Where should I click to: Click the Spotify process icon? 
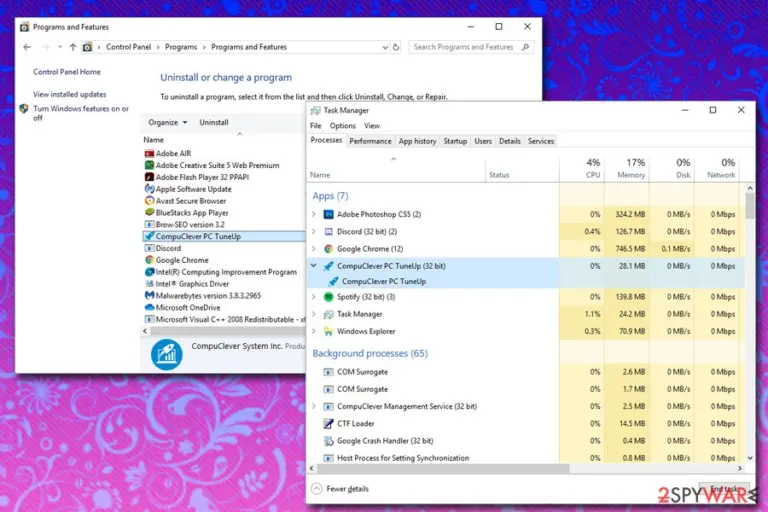tap(329, 297)
